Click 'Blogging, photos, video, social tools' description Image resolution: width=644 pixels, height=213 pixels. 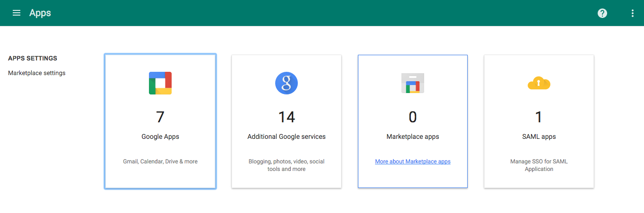287,165
